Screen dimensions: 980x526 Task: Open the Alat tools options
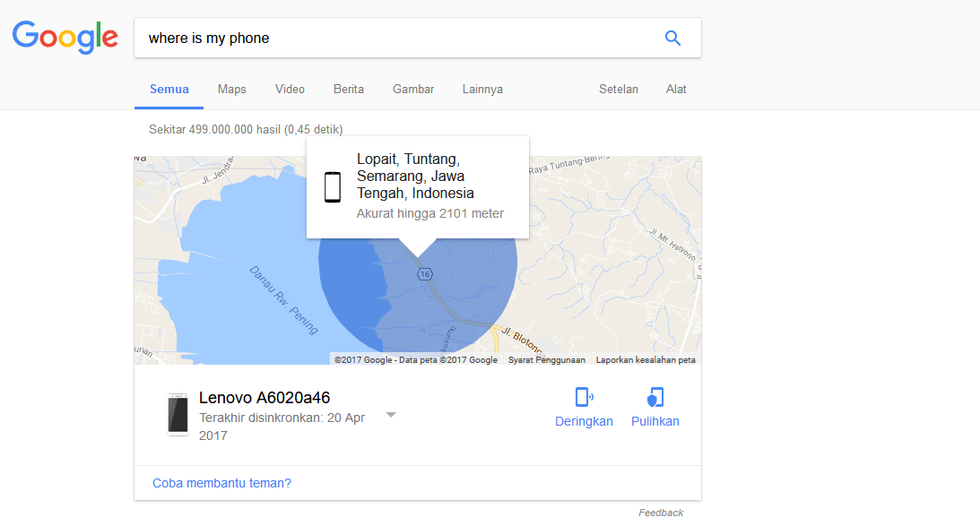pos(676,90)
